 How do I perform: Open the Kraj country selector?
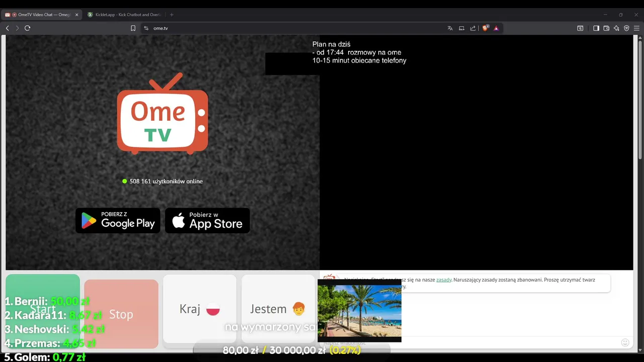(200, 309)
